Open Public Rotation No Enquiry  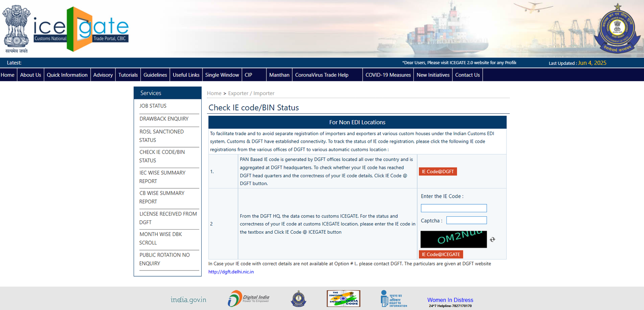(x=165, y=259)
